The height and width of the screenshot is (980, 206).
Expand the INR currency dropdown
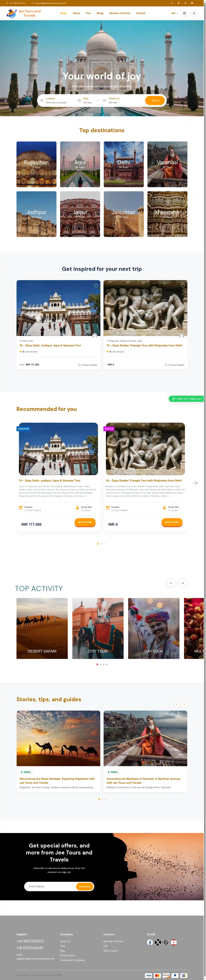(174, 13)
